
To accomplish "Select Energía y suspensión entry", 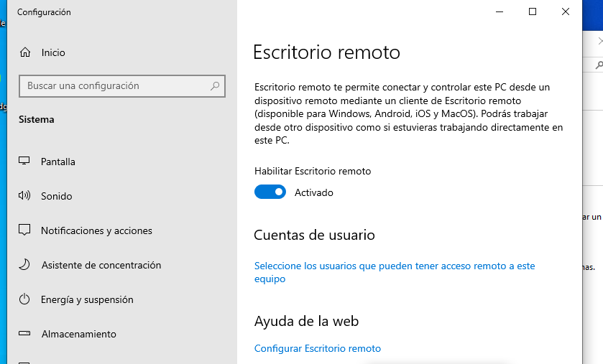I will pos(122,300).
